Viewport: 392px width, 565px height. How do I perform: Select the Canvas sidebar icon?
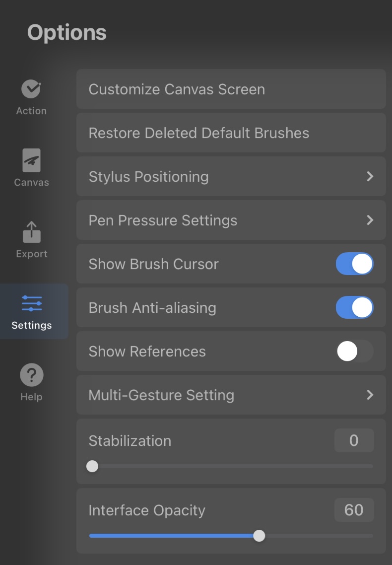point(31,160)
